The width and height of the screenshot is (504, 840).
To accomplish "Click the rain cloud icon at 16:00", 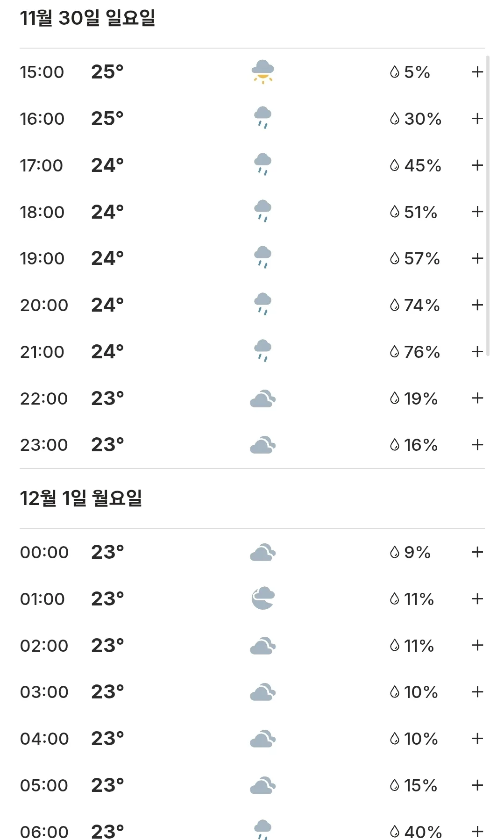I will tap(263, 118).
